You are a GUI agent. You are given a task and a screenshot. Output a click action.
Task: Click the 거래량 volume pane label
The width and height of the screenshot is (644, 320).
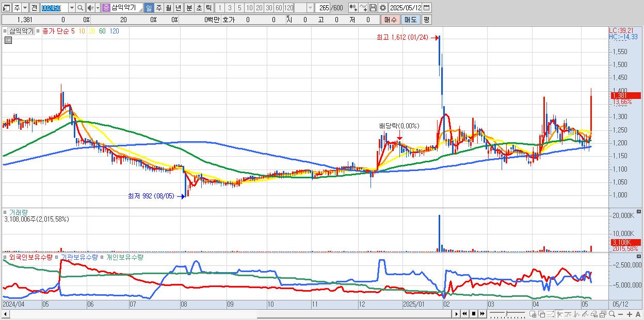18,212
